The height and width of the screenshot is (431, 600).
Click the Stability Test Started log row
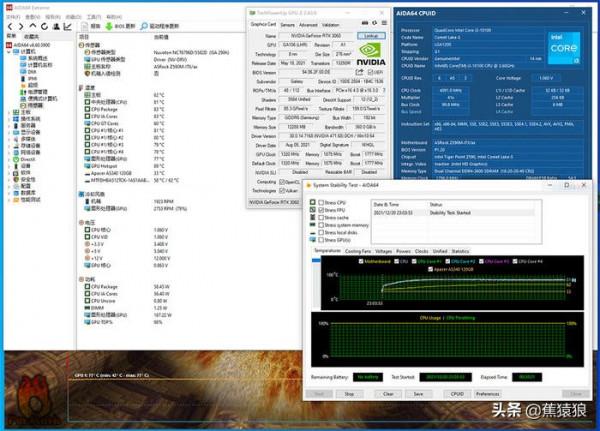pos(453,212)
